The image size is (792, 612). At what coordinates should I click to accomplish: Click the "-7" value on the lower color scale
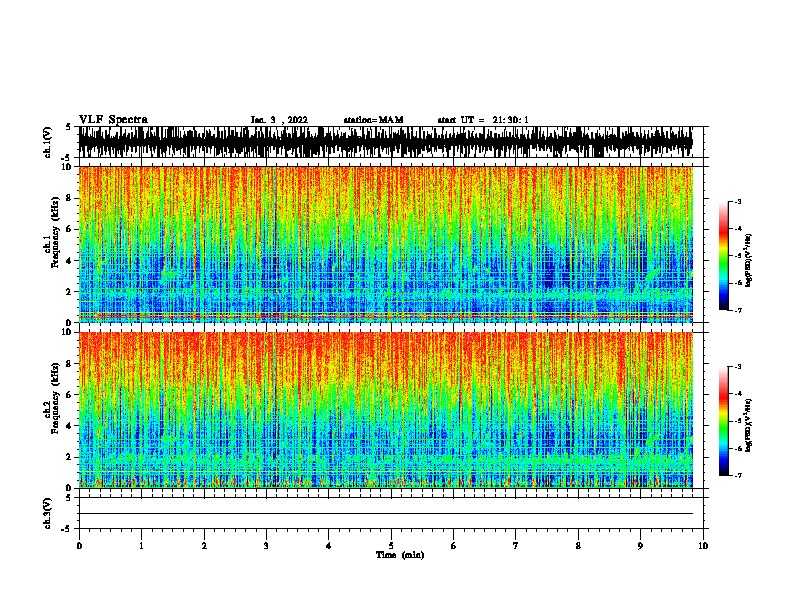[737, 475]
